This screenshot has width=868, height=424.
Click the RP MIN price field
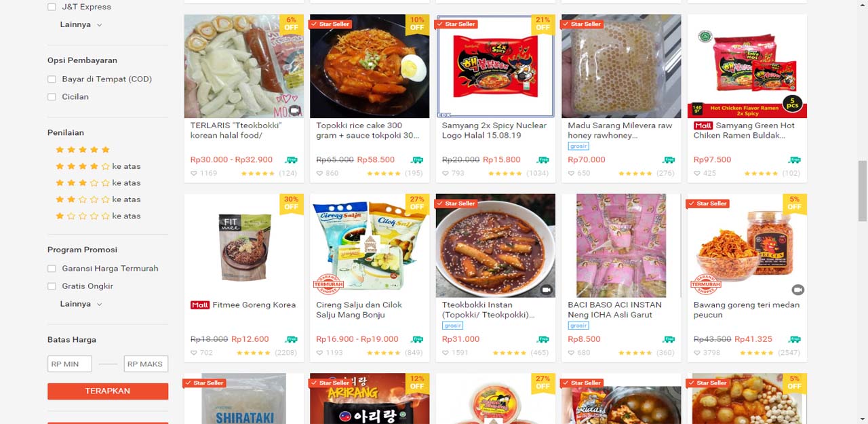70,364
